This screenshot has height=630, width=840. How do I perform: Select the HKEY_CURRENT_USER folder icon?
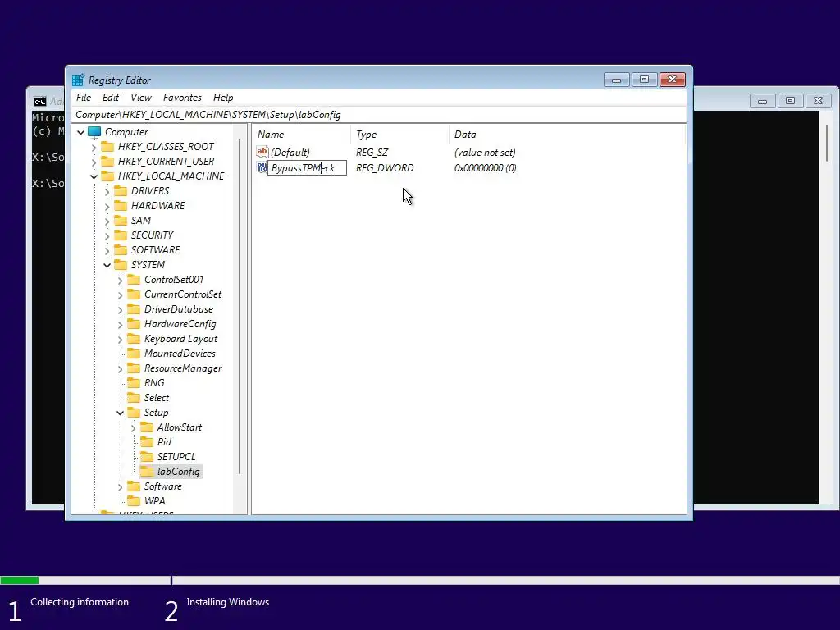coord(107,162)
